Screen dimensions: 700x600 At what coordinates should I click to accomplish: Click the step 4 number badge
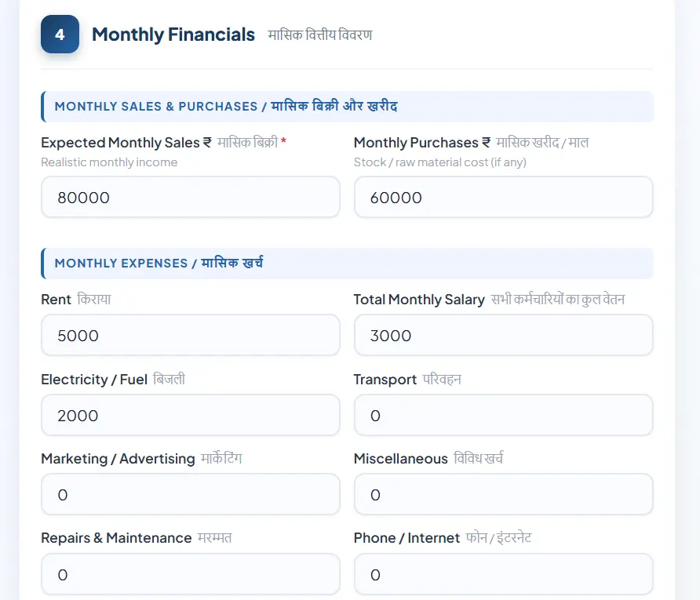(60, 35)
